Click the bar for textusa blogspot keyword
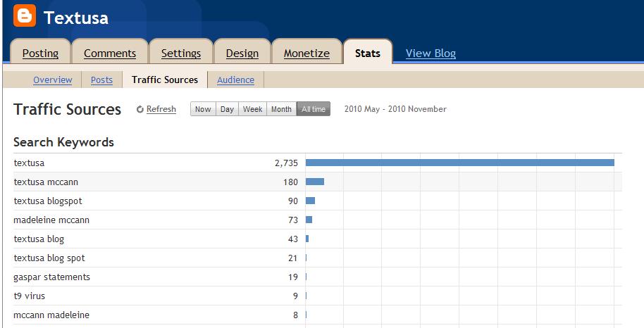Image resolution: width=644 pixels, height=328 pixels. [x=310, y=201]
